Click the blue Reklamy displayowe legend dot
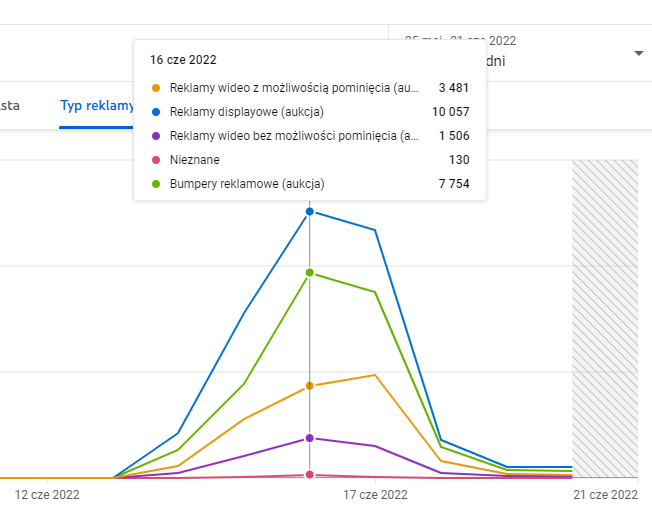Screen dimensions: 652x516 tap(156, 111)
